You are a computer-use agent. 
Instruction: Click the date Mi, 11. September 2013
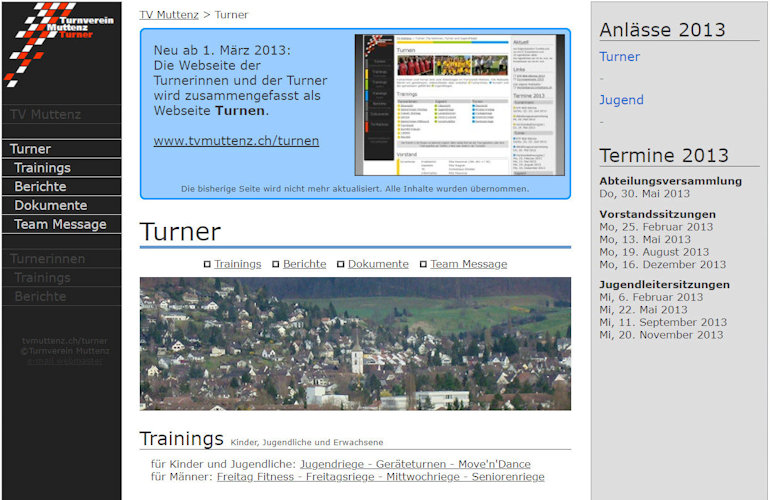663,323
